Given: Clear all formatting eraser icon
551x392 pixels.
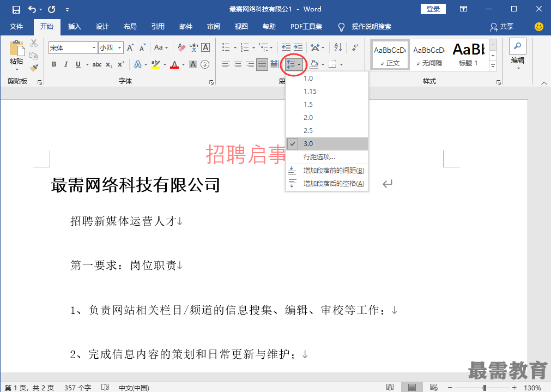Looking at the screenshot, I should point(181,47).
